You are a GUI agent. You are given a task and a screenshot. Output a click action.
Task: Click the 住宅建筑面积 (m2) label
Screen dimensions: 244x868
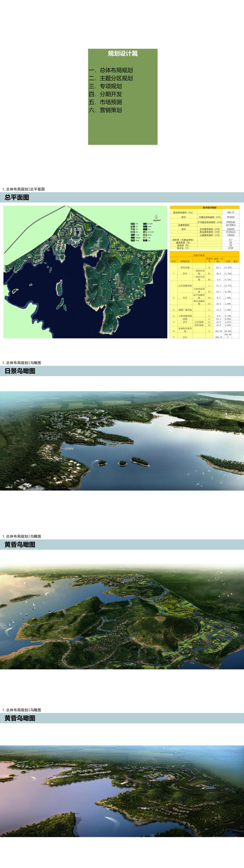click(x=210, y=229)
